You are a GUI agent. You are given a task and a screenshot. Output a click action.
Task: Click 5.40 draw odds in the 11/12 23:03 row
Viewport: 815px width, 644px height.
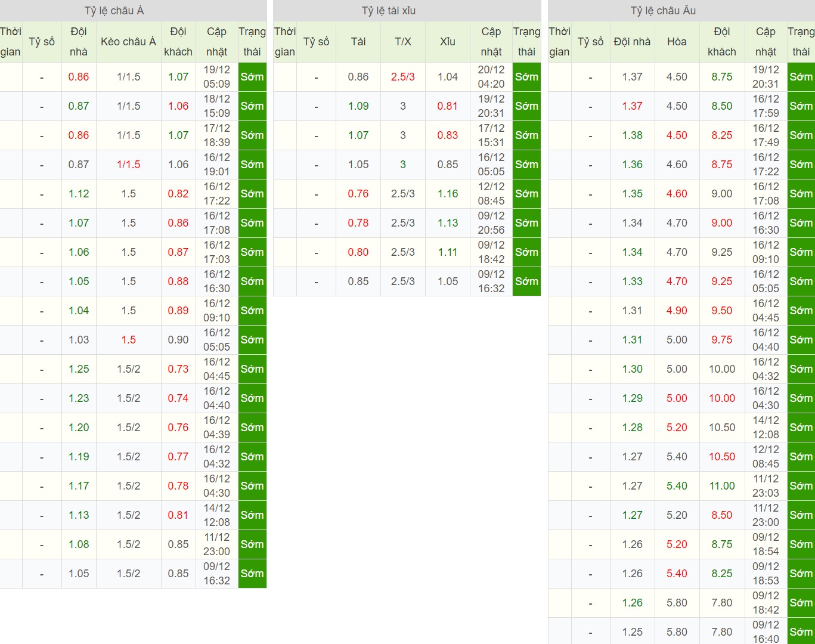click(x=677, y=486)
